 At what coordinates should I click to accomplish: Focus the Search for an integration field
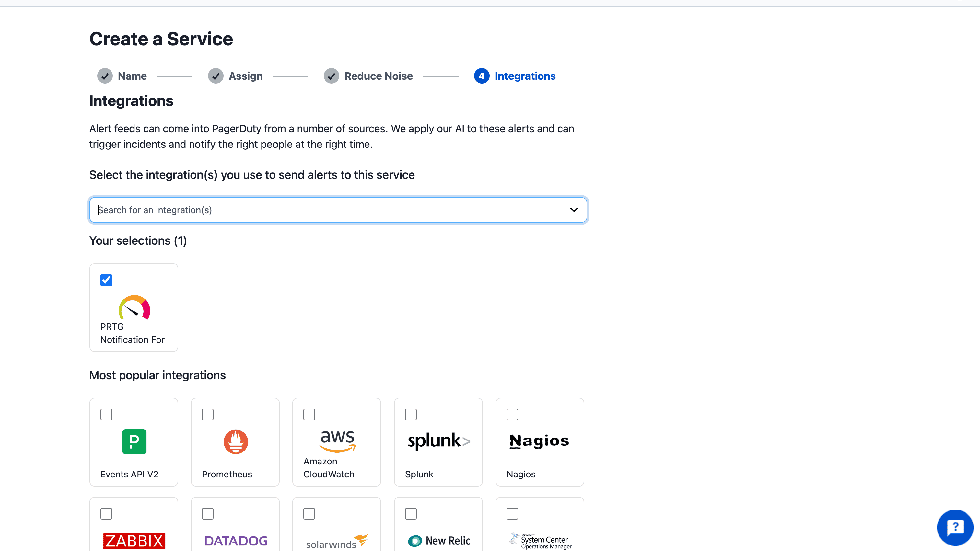327,210
